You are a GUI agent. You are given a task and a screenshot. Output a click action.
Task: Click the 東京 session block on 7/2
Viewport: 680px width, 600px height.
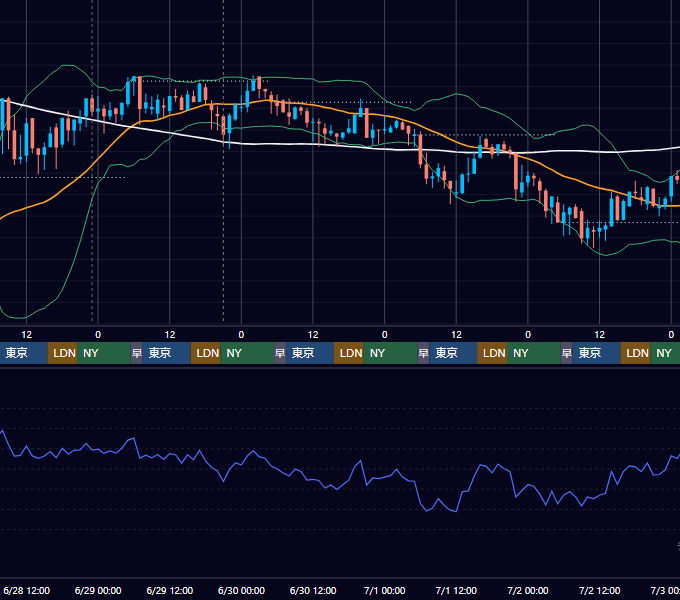(x=596, y=353)
